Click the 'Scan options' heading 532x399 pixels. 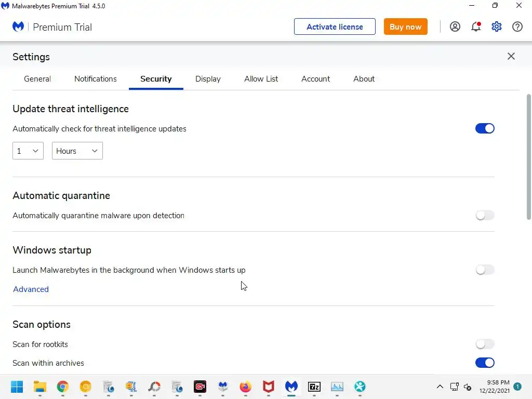tap(42, 324)
